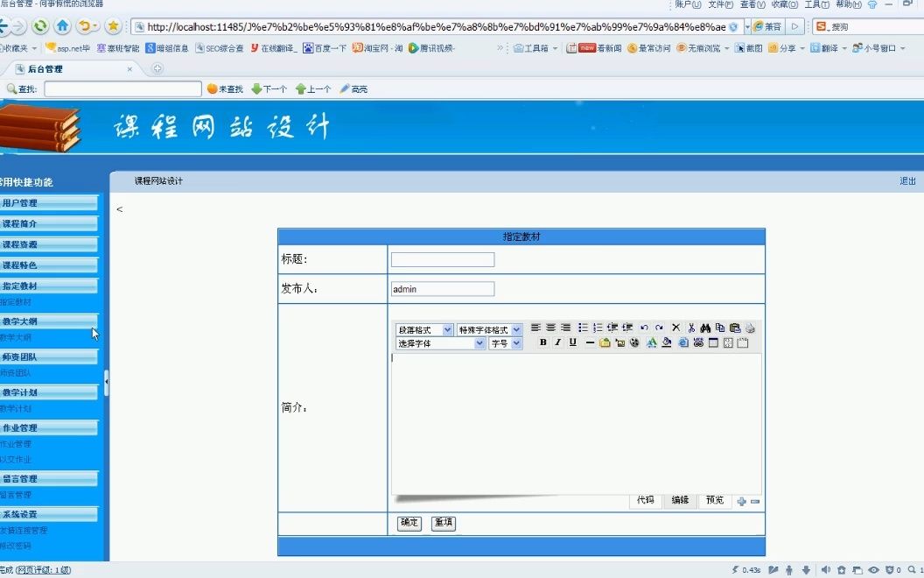Click inside the 简介 editor text area
Image resolution: width=924 pixels, height=578 pixels.
pyautogui.click(x=576, y=424)
